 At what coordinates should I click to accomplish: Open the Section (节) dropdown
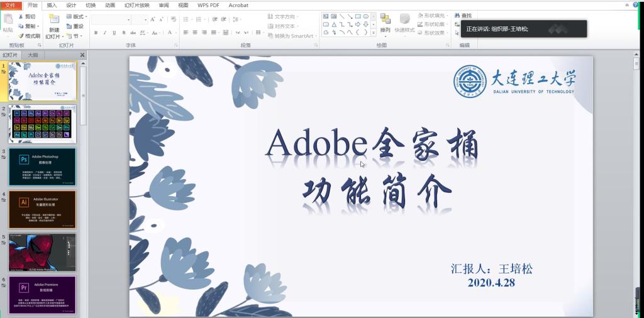(x=74, y=36)
